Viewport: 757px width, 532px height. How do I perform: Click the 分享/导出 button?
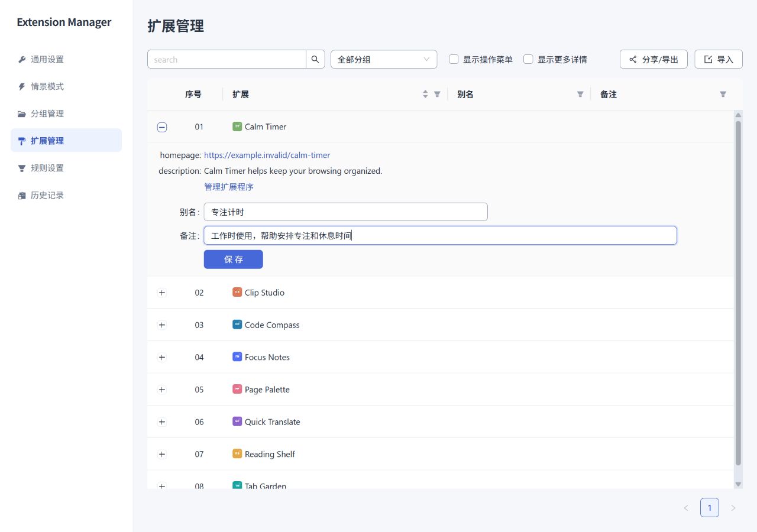[x=654, y=59]
